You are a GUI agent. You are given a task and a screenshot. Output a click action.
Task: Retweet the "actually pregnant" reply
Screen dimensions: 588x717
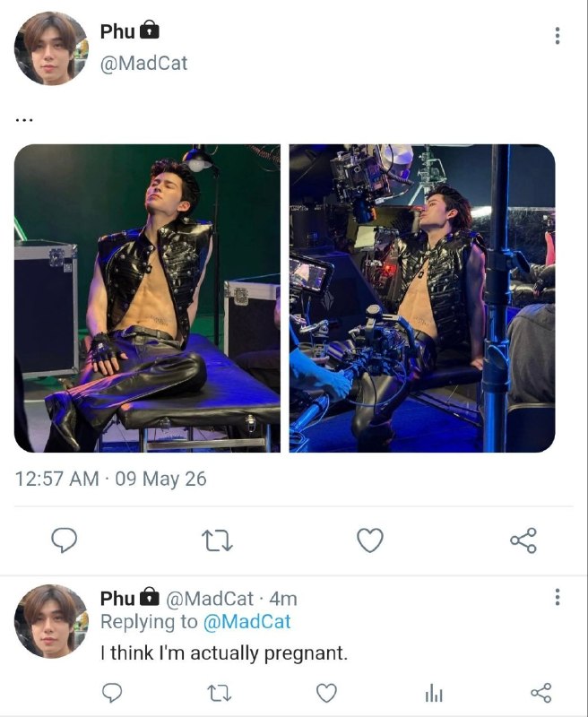coord(220,693)
